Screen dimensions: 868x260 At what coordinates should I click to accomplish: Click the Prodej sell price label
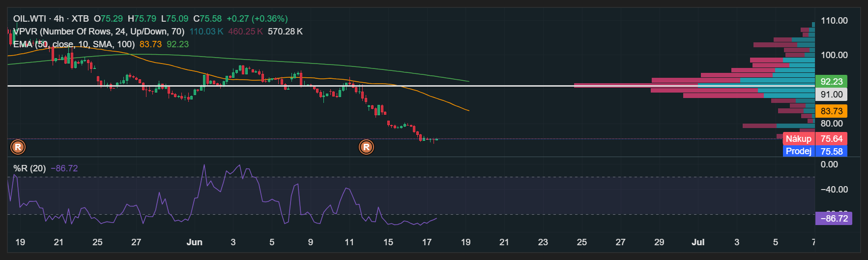799,151
